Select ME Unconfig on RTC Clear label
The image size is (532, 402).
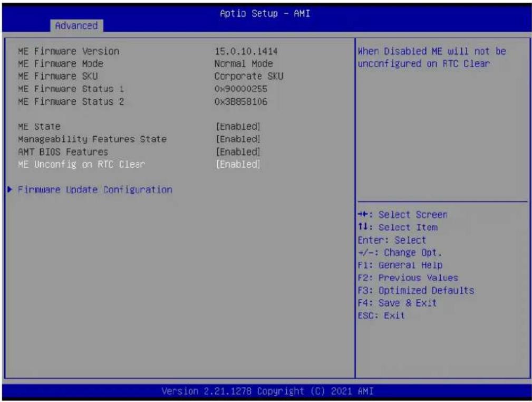coord(81,164)
